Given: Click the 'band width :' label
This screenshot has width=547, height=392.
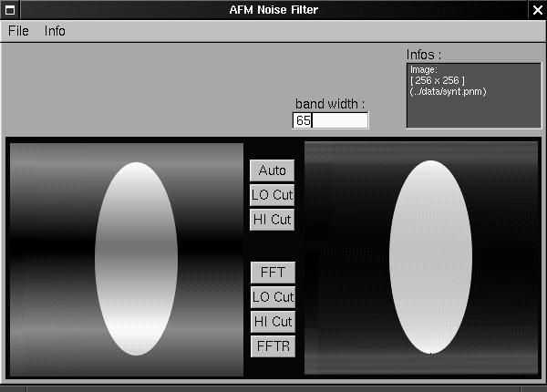Looking at the screenshot, I should click(330, 104).
